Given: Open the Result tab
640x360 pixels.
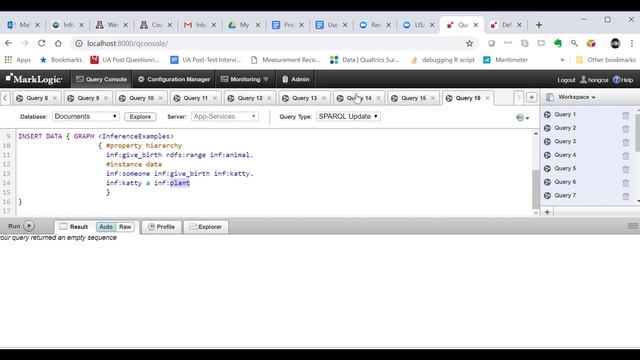Looking at the screenshot, I should [x=73, y=227].
